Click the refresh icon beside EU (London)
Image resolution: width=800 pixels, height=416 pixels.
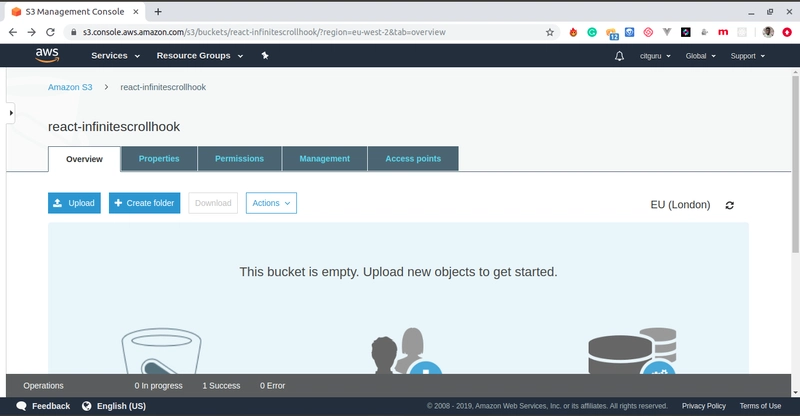tap(730, 205)
